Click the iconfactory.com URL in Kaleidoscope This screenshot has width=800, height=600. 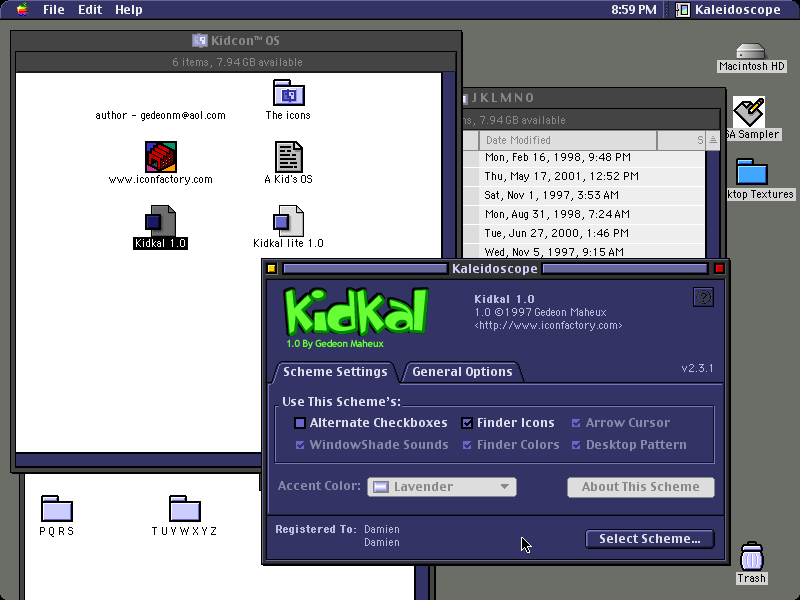click(x=548, y=326)
